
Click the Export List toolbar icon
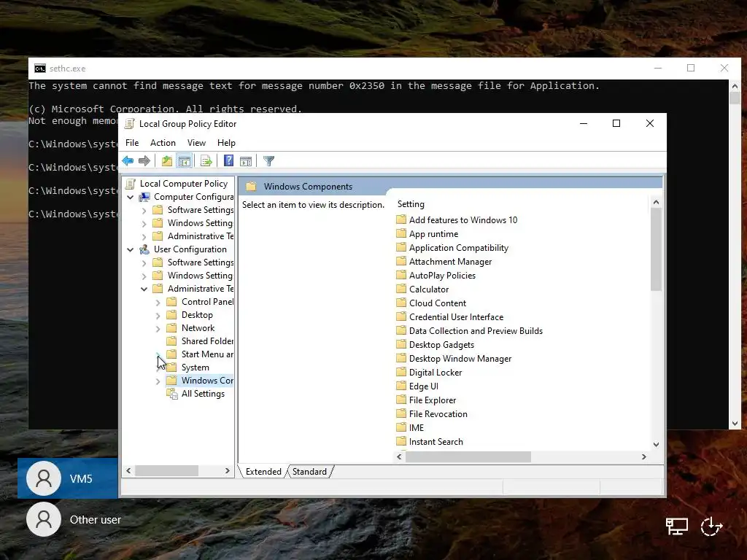click(x=206, y=161)
